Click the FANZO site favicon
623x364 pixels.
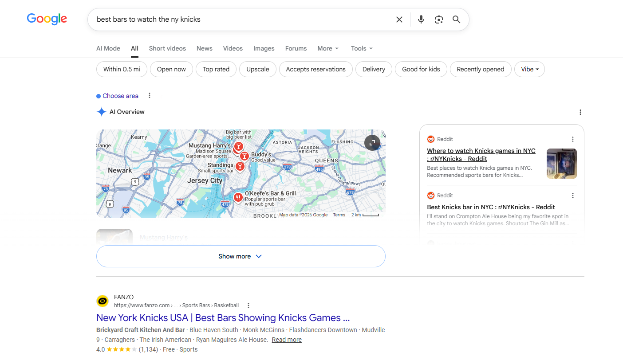tap(103, 301)
